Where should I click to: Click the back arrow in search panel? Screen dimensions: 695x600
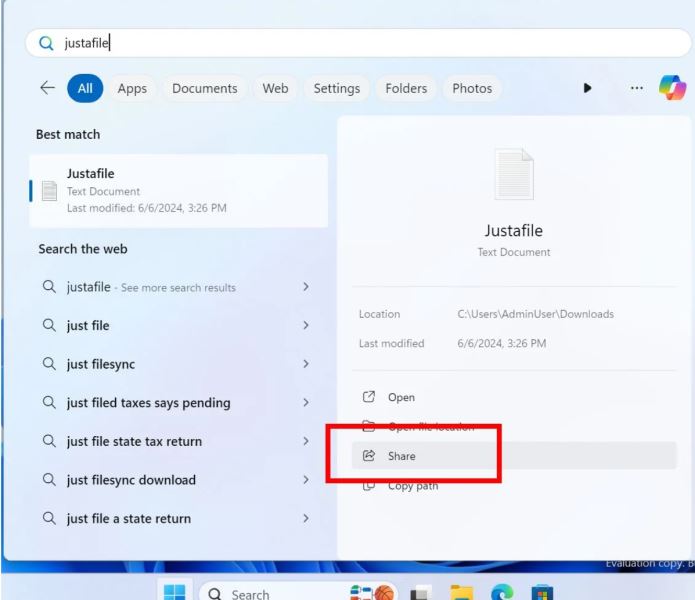click(47, 88)
